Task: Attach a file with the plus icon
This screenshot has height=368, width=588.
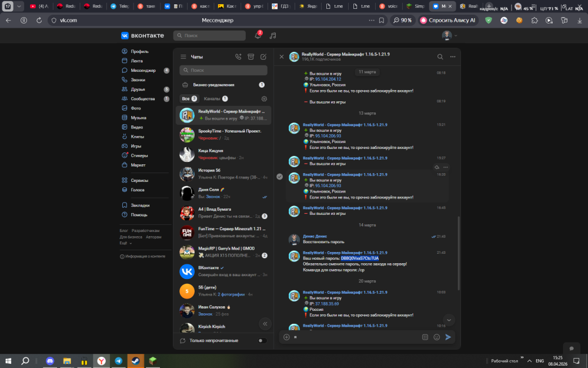Action: click(286, 337)
